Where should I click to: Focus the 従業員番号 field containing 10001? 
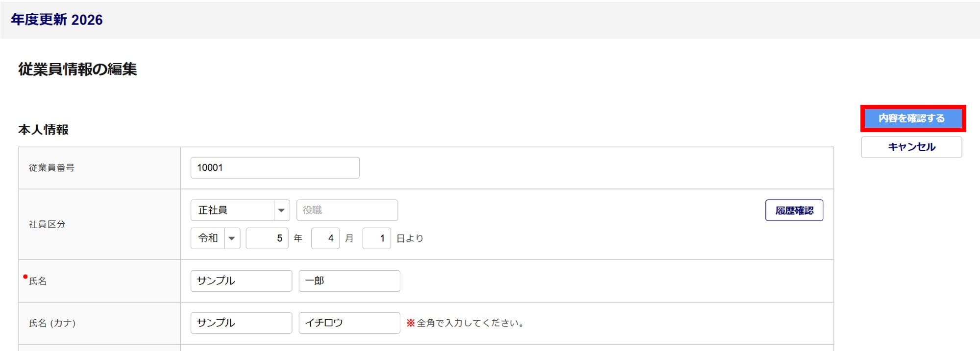point(274,168)
